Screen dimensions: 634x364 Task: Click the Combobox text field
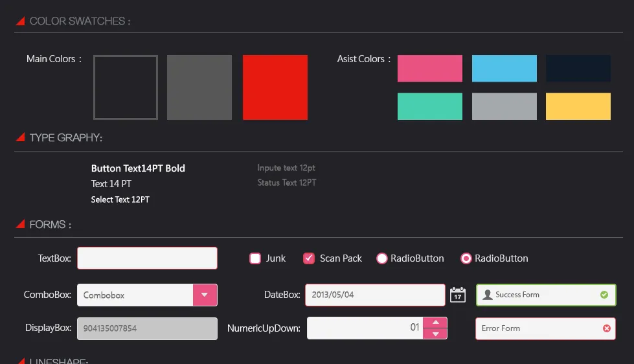(135, 295)
